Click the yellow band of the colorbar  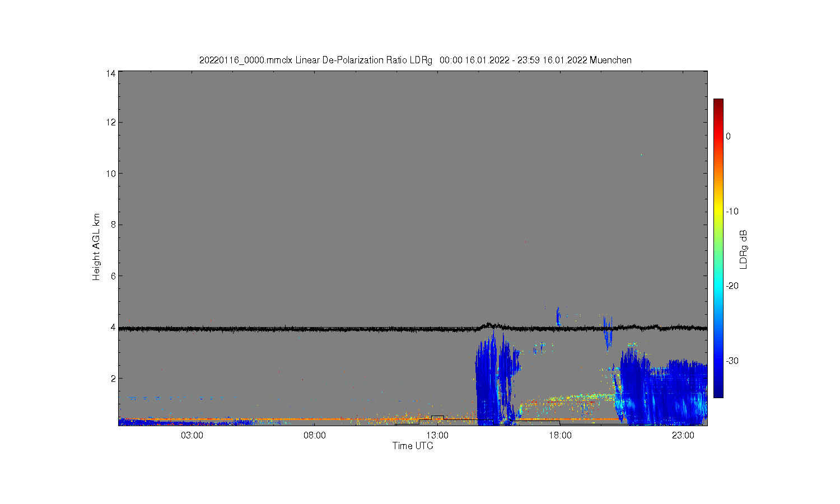click(x=718, y=211)
